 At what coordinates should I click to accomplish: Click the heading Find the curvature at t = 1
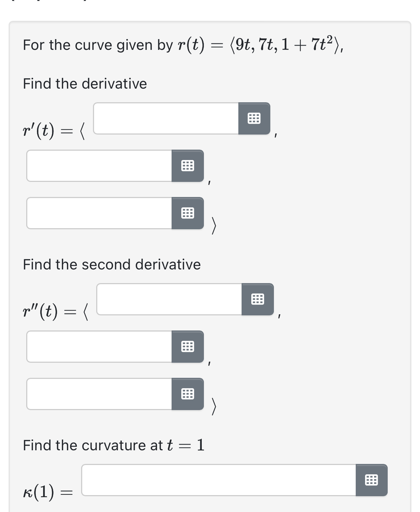(x=113, y=445)
